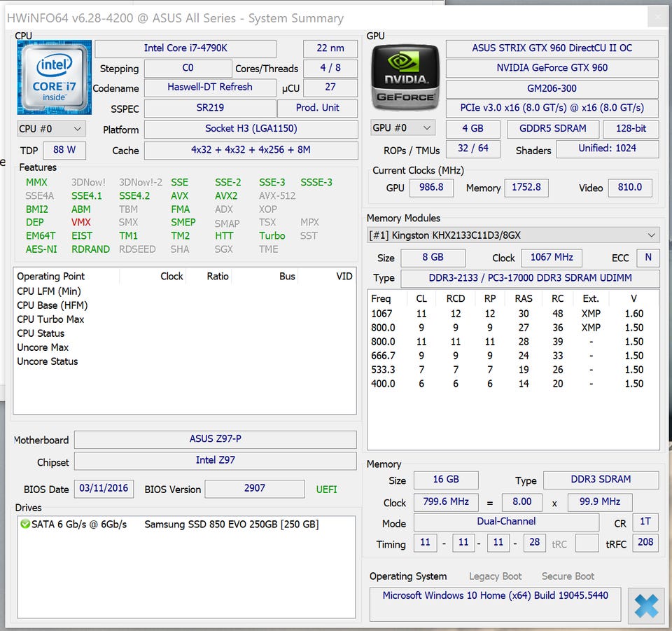
Task: Click the 4 GB video memory value
Action: click(472, 129)
